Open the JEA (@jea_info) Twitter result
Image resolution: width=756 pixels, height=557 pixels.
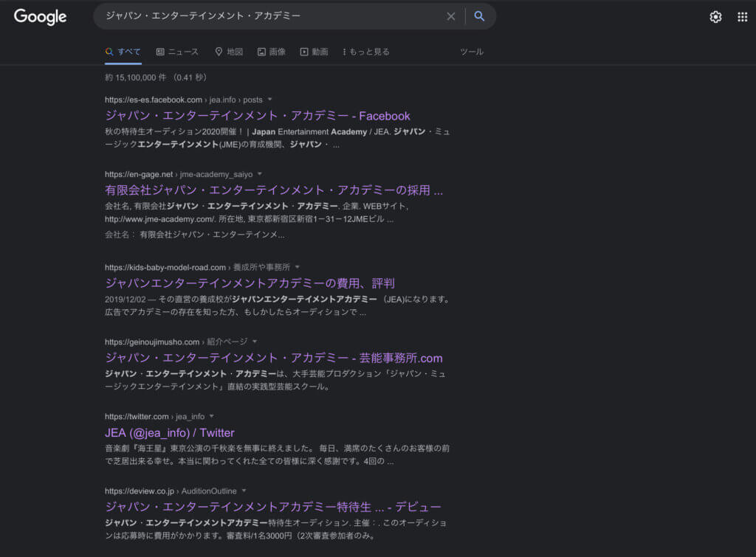(169, 433)
